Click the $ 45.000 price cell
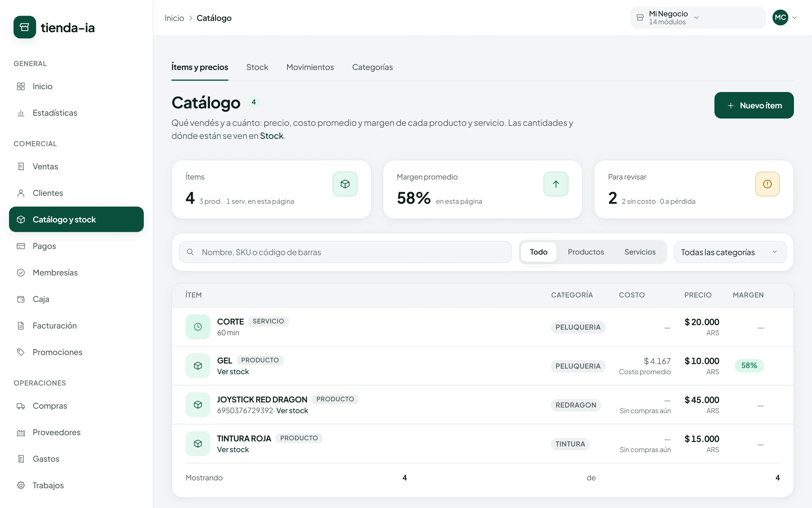812x508 pixels. 701,400
